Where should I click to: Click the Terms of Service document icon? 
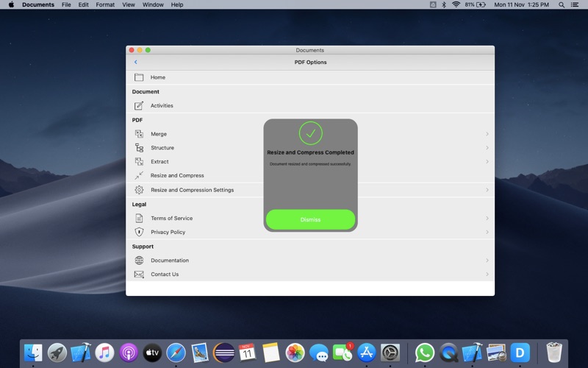tap(139, 218)
